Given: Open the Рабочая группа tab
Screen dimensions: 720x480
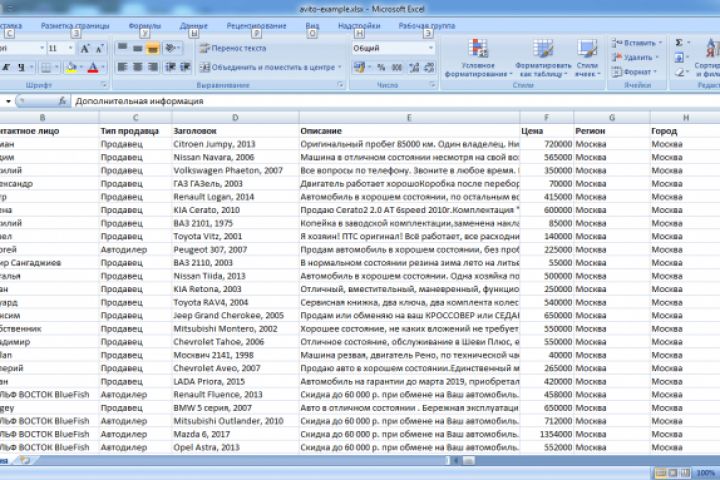Looking at the screenshot, I should pos(427,26).
